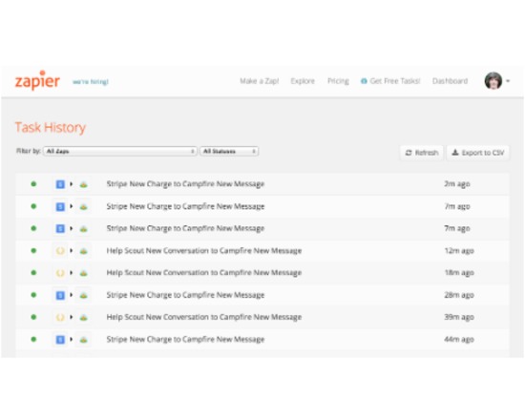Viewport: 525px width, 420px height.
Task: Open the All Zaps filter dropdown
Action: [x=120, y=152]
